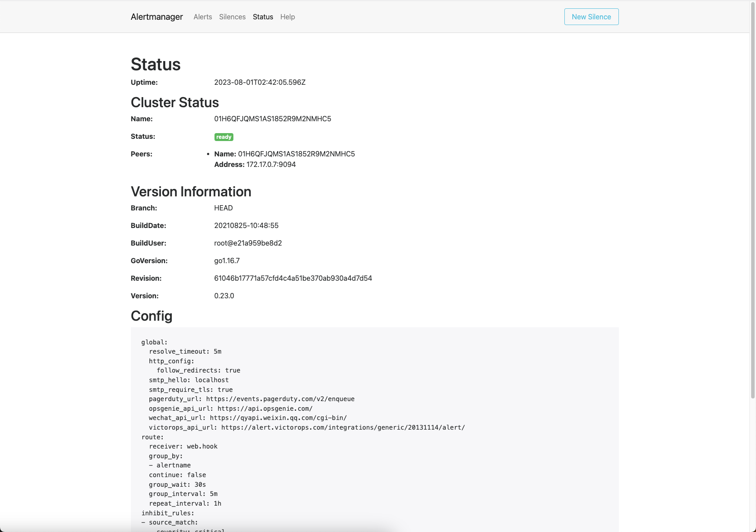The height and width of the screenshot is (532, 756).
Task: Open the Alertmanager home link
Action: 156,17
